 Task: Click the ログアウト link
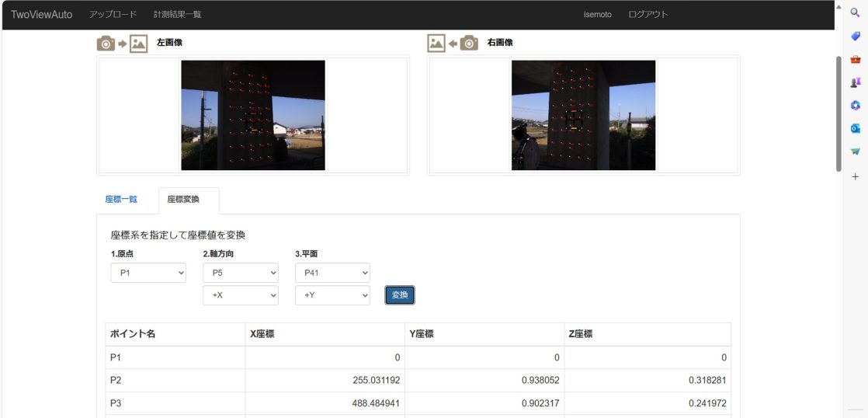[648, 15]
